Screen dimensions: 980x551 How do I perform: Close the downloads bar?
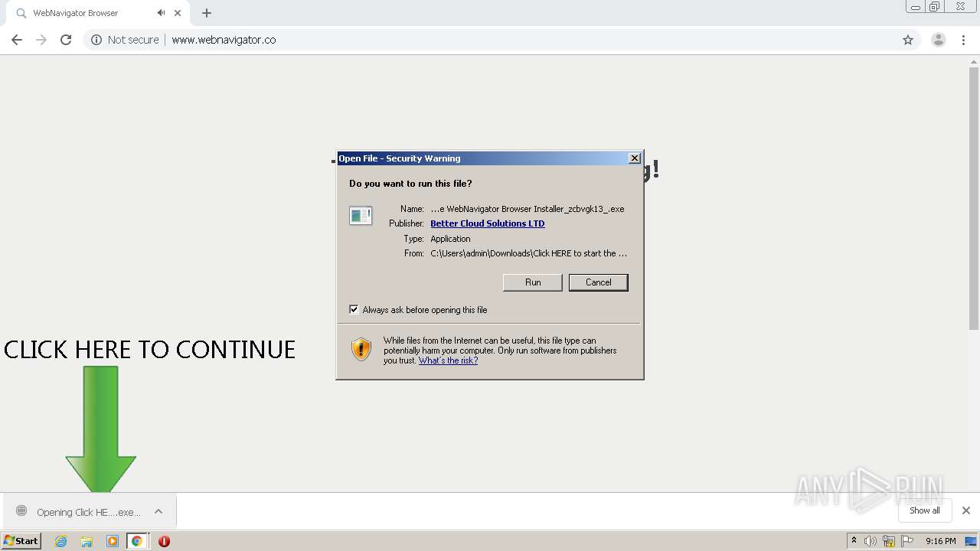pyautogui.click(x=966, y=510)
